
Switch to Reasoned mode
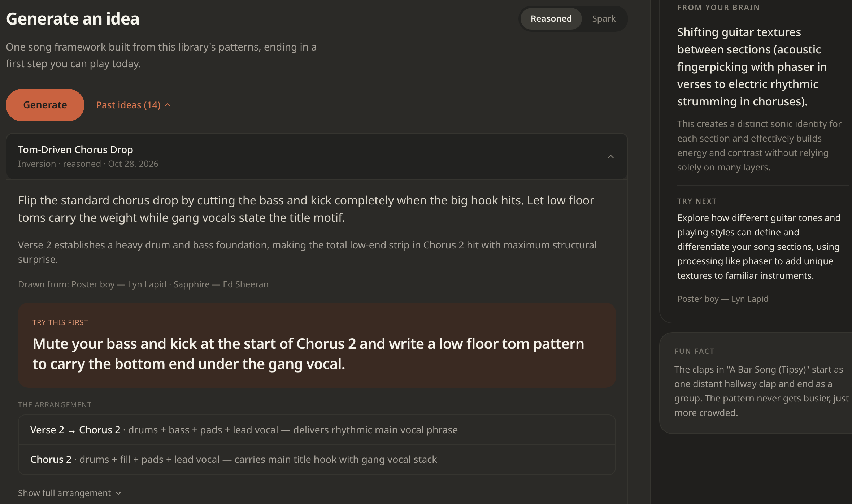pos(551,19)
